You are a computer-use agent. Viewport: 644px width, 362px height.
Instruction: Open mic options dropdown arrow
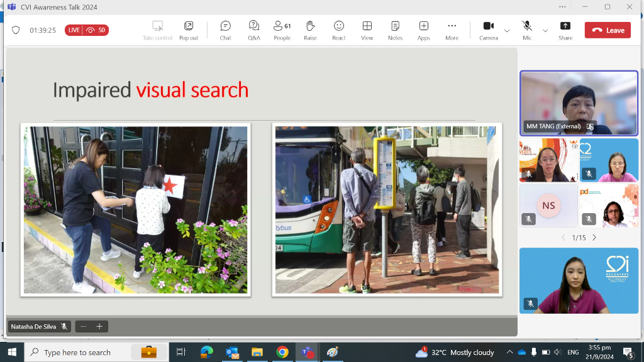[x=545, y=30]
